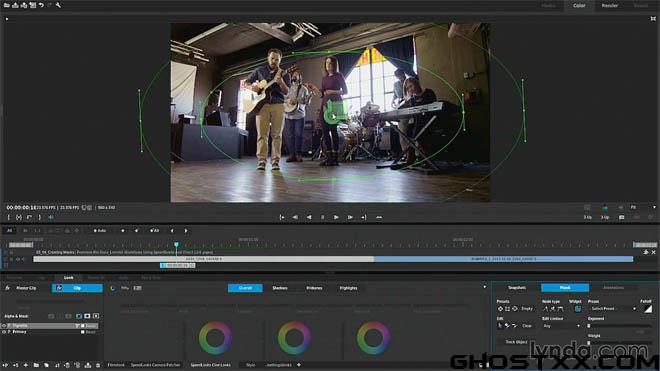Click the undo arrow in top toolbar
660x371 pixels.
click(x=41, y=5)
